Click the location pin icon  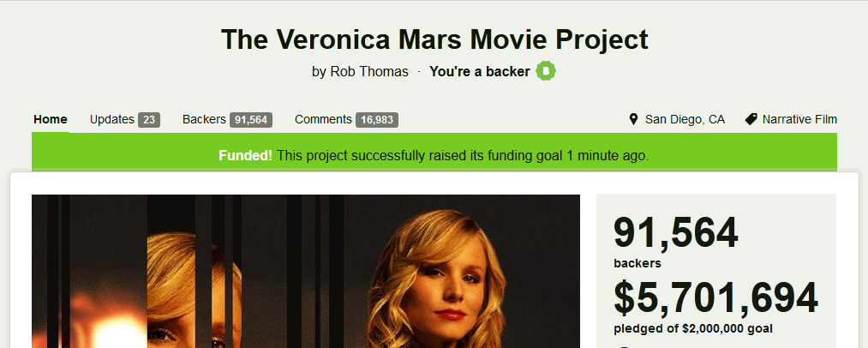pyautogui.click(x=634, y=119)
